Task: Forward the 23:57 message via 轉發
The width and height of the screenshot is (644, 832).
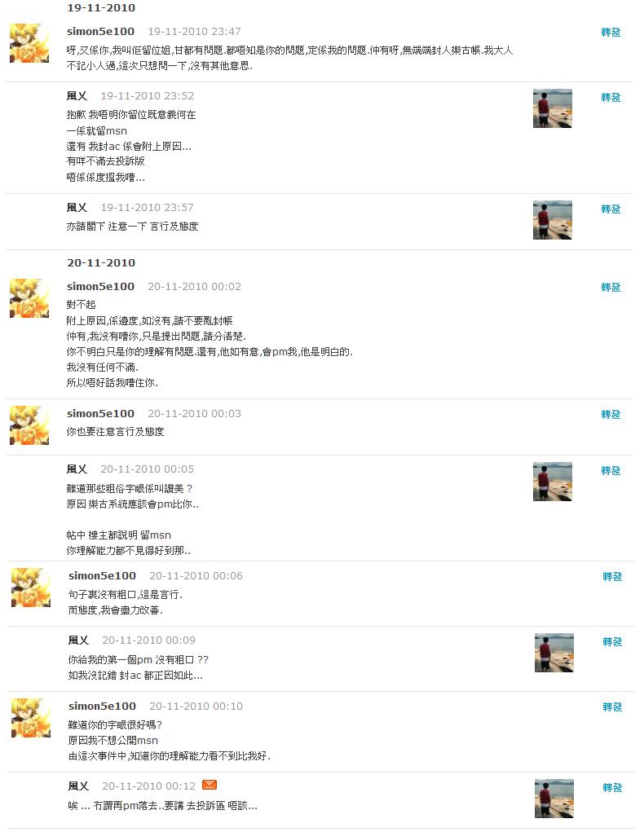Action: coord(611,209)
